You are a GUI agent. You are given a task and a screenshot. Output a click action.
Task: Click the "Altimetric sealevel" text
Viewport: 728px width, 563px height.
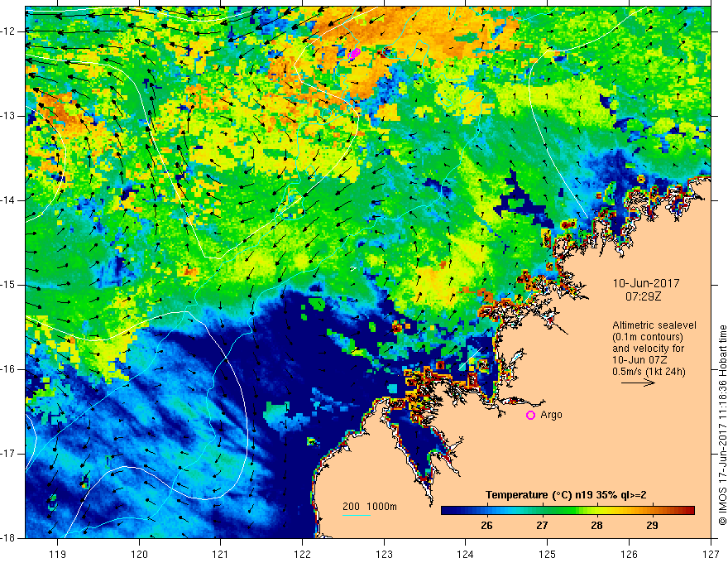(654, 325)
